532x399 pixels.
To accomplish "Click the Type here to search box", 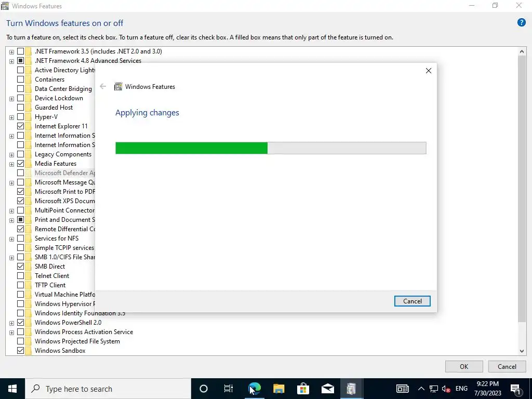I will click(x=108, y=389).
